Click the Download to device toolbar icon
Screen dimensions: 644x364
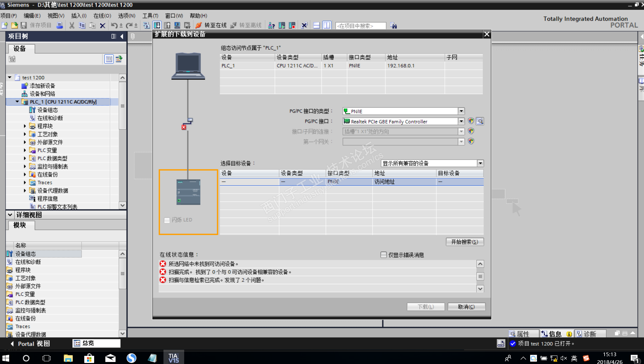(x=157, y=25)
